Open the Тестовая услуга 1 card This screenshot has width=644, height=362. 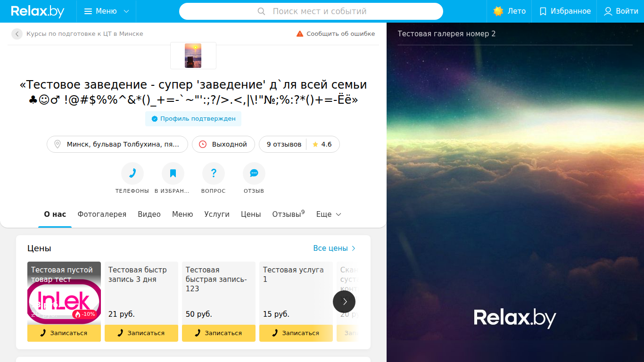point(296,293)
